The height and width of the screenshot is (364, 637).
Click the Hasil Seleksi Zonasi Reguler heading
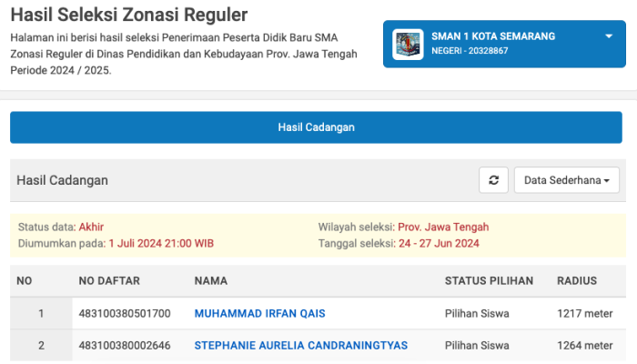click(x=128, y=15)
